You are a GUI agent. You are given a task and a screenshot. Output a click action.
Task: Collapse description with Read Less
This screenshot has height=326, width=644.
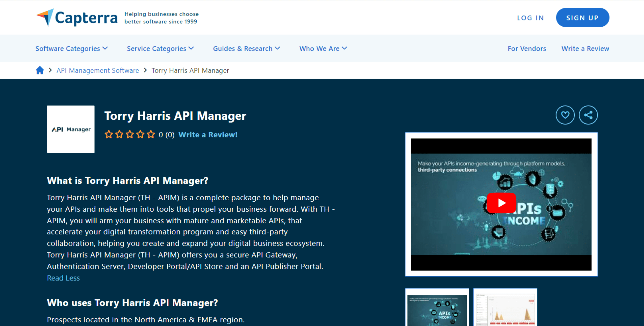[x=63, y=278]
